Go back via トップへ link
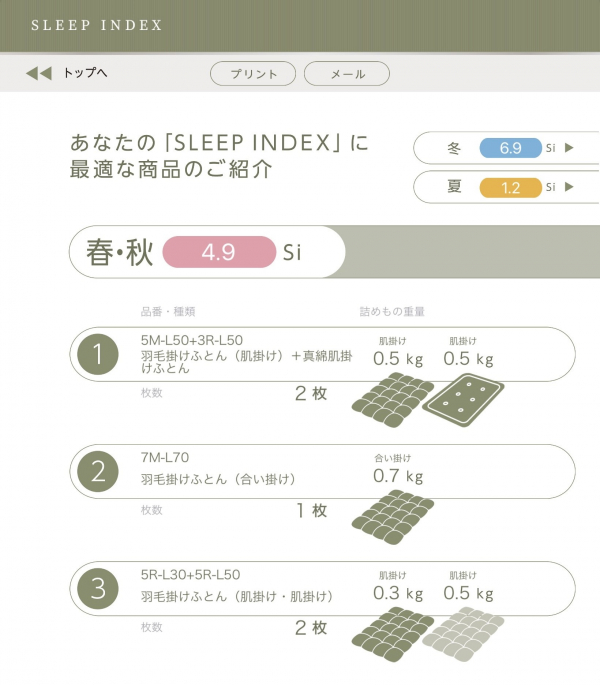This screenshot has width=600, height=685. [x=85, y=73]
